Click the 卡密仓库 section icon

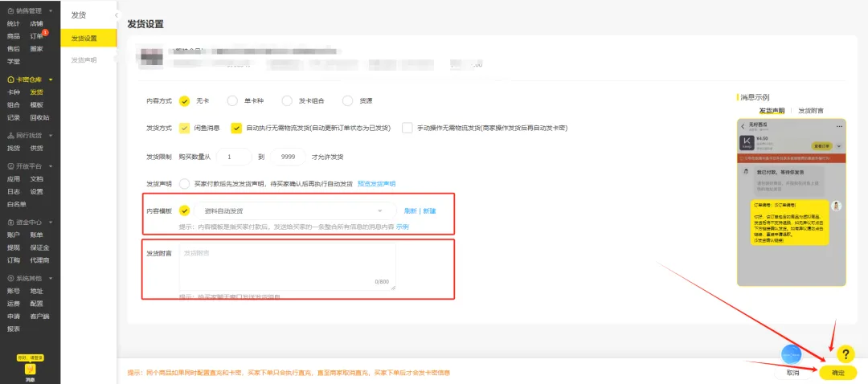click(10, 80)
